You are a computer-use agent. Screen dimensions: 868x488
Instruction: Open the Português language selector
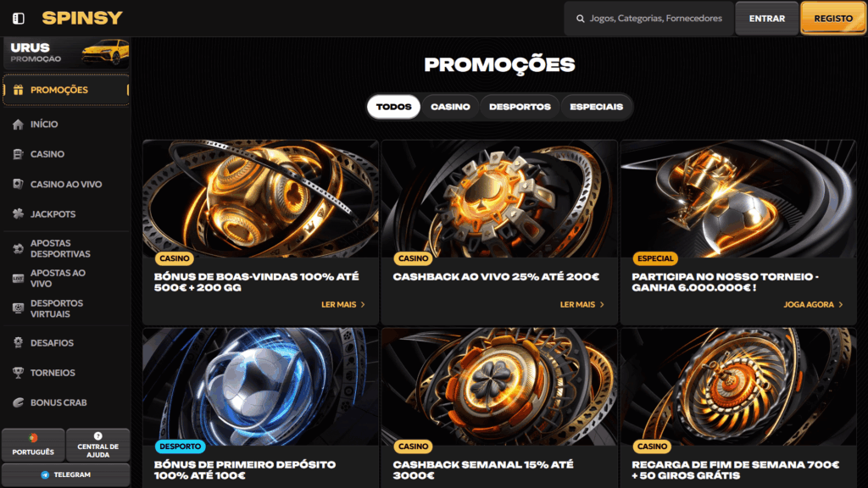[x=33, y=445]
